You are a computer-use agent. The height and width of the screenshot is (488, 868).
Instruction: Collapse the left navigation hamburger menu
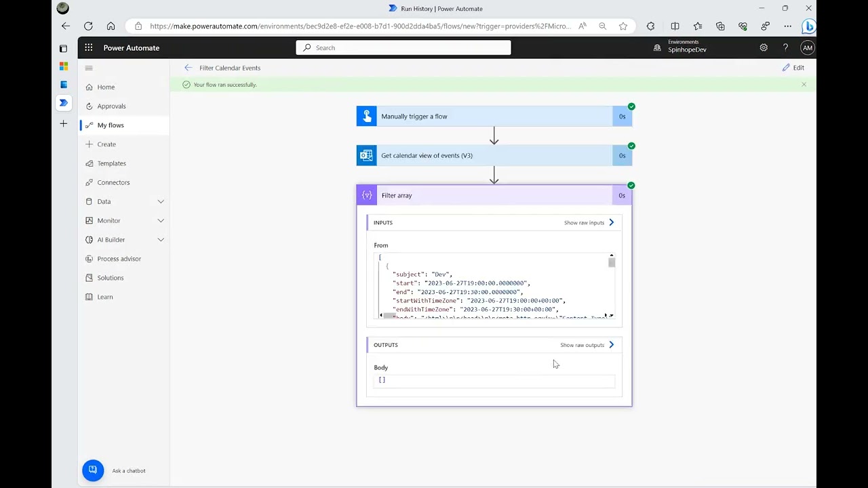89,68
